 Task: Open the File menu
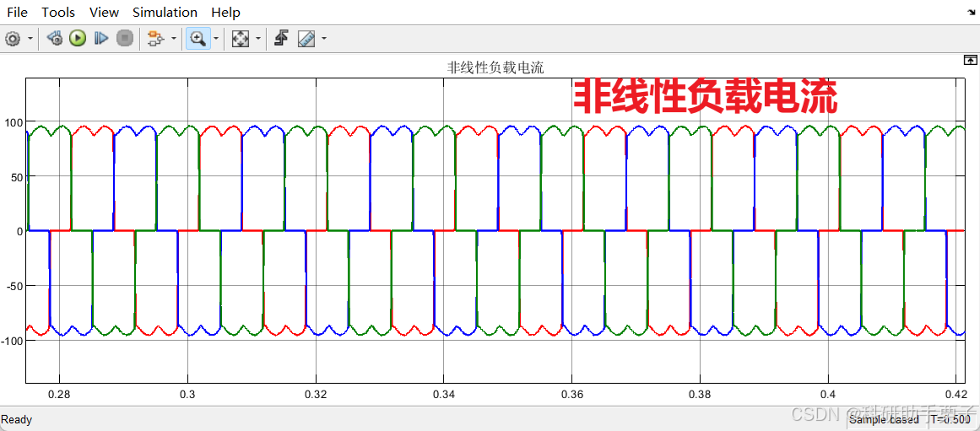click(x=17, y=13)
